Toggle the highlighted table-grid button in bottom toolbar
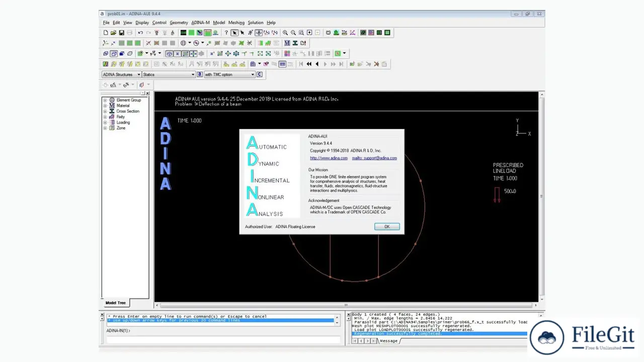Screen dimensions: 644x362 pos(282,64)
